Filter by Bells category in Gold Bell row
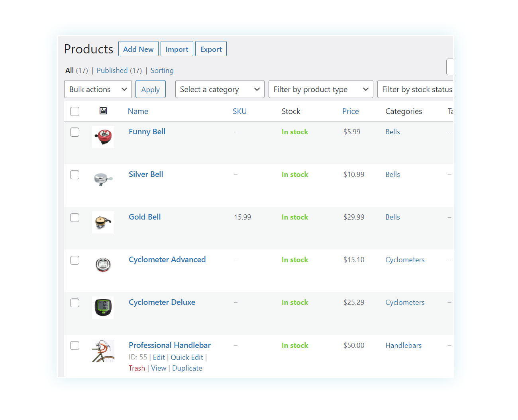 [392, 217]
